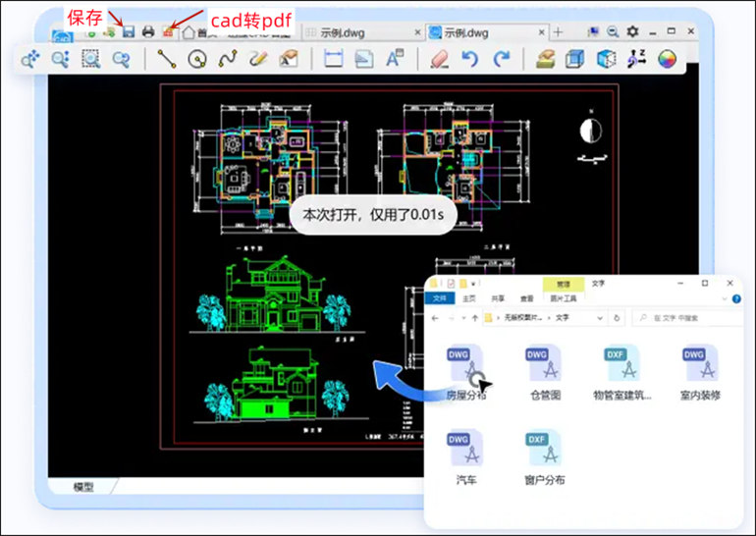Select the Realtime zoom magnifier tool
Screen dimensions: 756x536
pyautogui.click(x=61, y=59)
